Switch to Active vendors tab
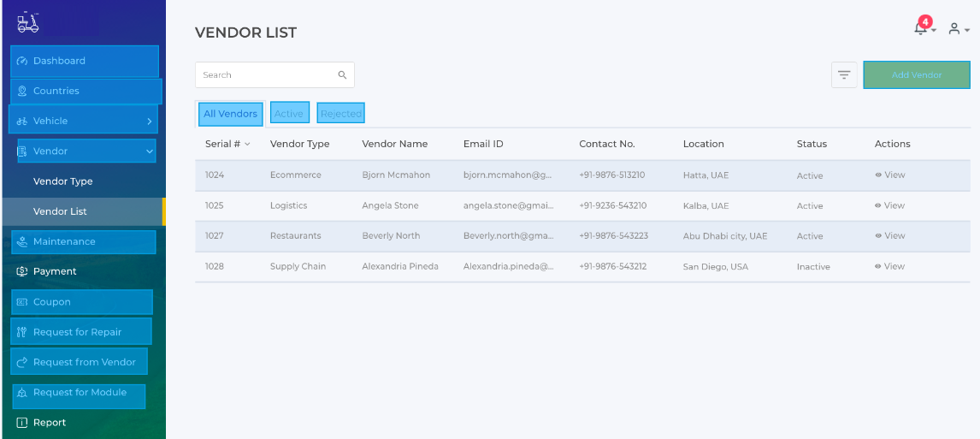This screenshot has height=439, width=980. (x=289, y=113)
